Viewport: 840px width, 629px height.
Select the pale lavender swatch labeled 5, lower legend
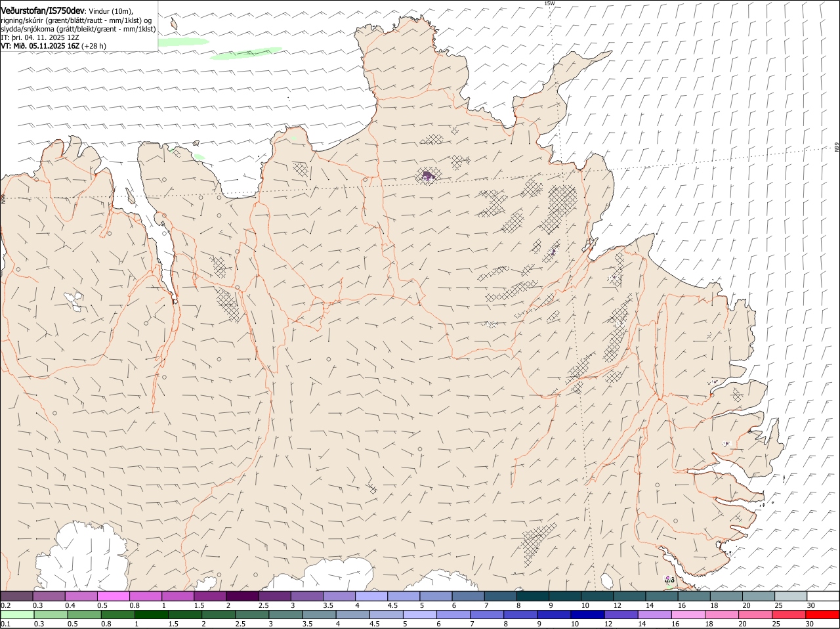pos(420,615)
